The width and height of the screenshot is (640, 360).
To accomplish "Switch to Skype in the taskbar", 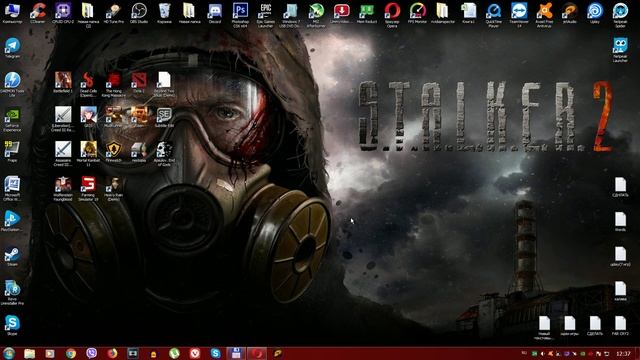I will [x=216, y=353].
